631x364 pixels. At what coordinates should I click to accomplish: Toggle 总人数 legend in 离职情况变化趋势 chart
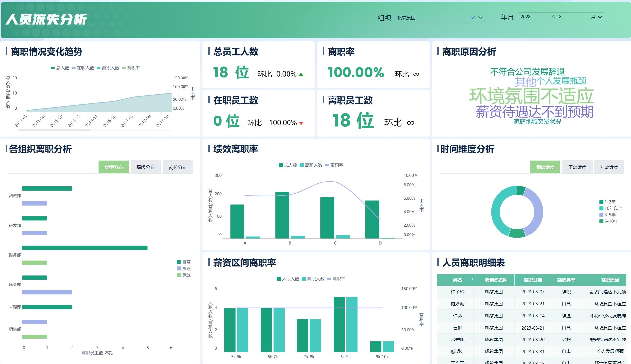click(x=60, y=68)
